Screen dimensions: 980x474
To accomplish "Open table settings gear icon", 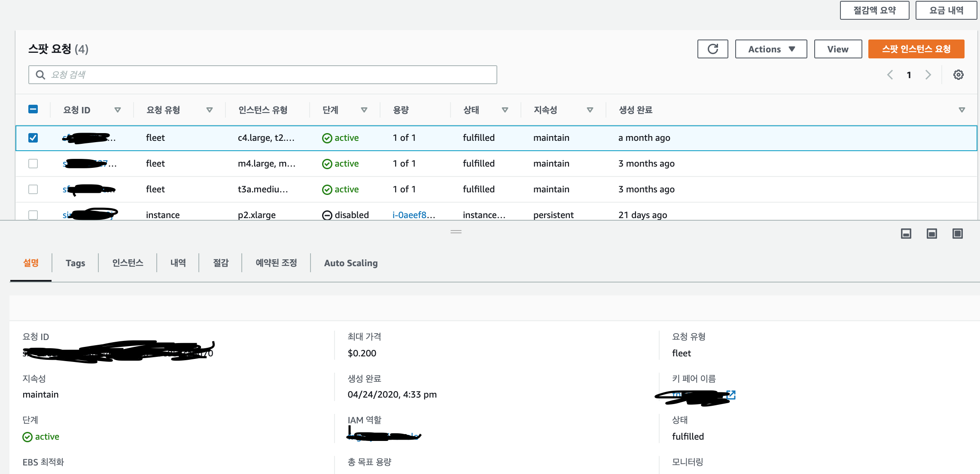I will point(958,75).
